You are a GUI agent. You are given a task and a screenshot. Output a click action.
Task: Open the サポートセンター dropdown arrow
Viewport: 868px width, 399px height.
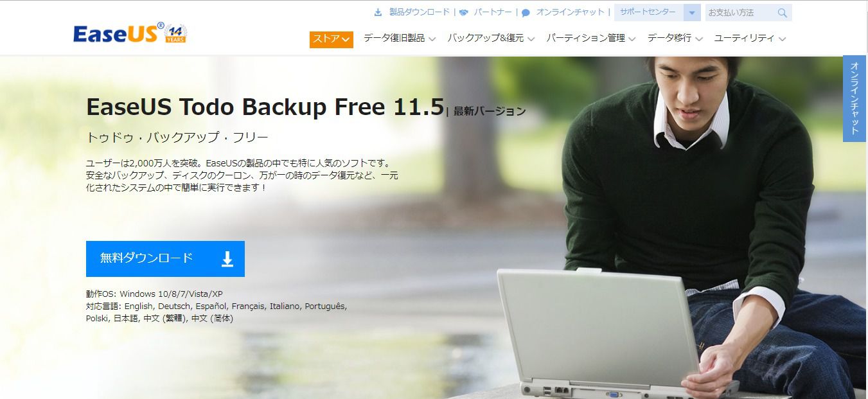[x=692, y=13]
